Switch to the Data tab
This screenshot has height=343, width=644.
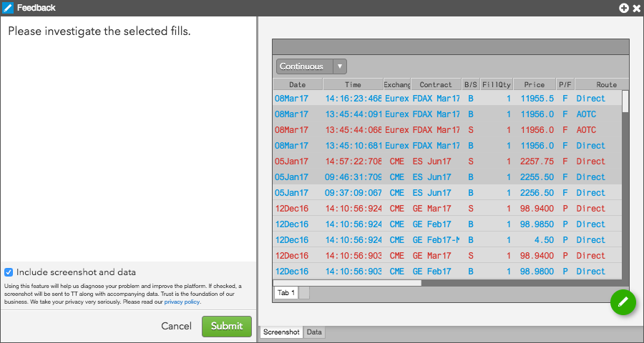coord(314,332)
